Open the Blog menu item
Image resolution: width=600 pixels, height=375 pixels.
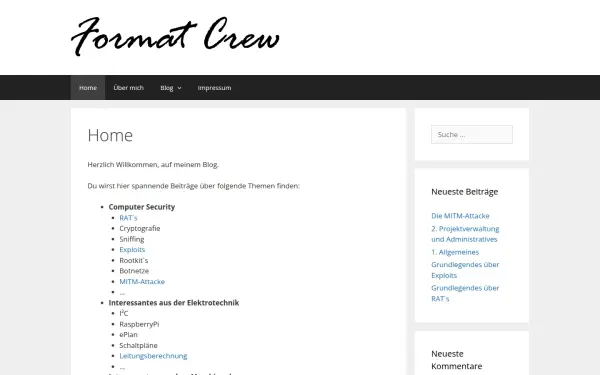point(167,88)
